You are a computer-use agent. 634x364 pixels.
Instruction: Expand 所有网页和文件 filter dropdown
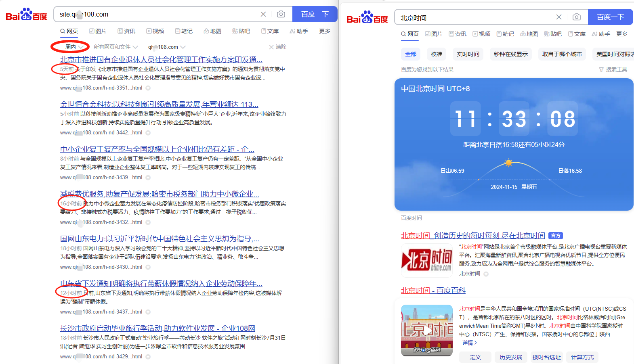[115, 47]
